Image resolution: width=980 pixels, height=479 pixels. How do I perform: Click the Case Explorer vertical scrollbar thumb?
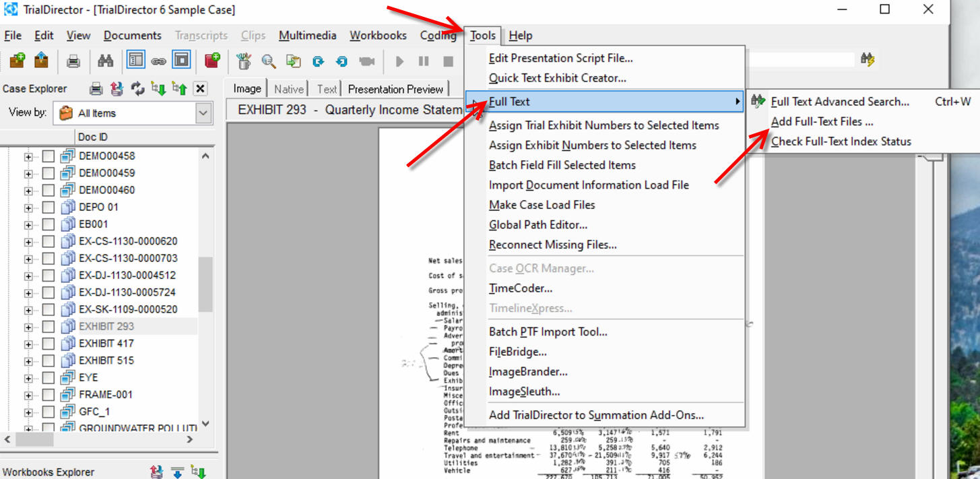[x=205, y=284]
